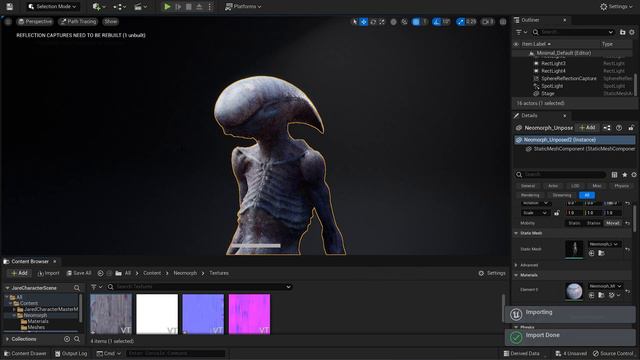Select RectLight4 in Outliner

tap(553, 71)
